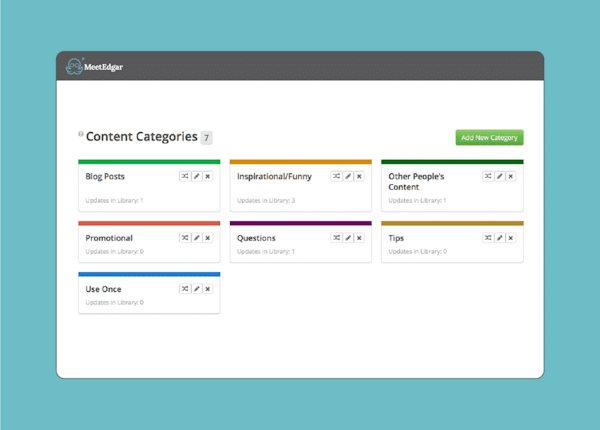600x430 pixels.
Task: Click the Use Once title
Action: click(x=103, y=289)
